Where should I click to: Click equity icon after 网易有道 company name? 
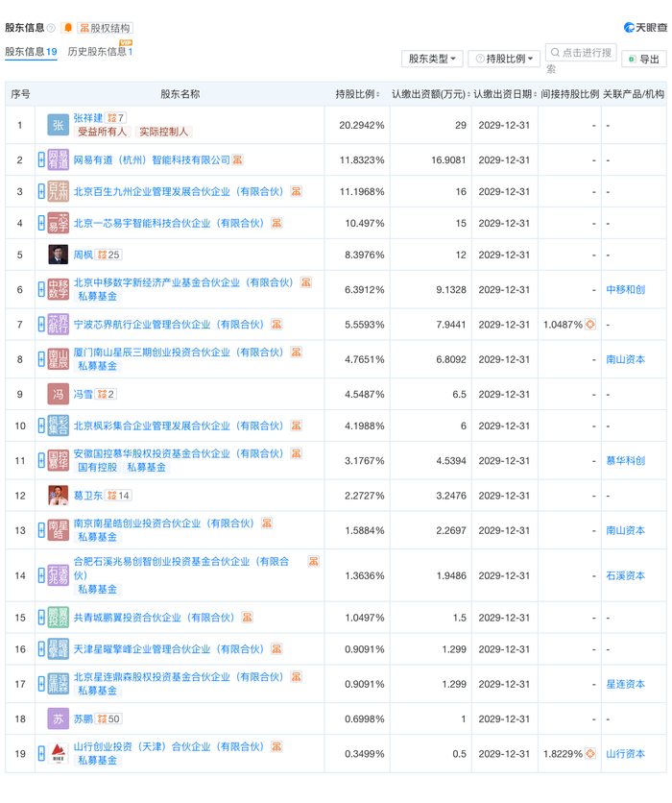pyautogui.click(x=237, y=159)
